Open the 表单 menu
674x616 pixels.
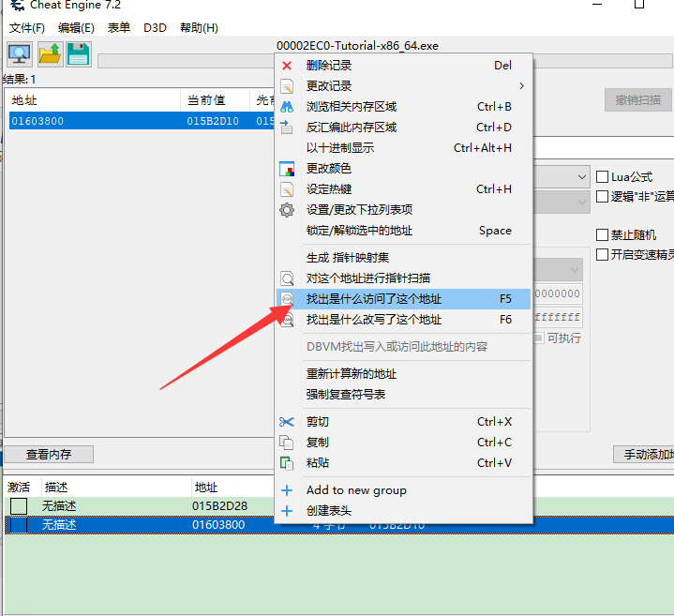point(119,28)
